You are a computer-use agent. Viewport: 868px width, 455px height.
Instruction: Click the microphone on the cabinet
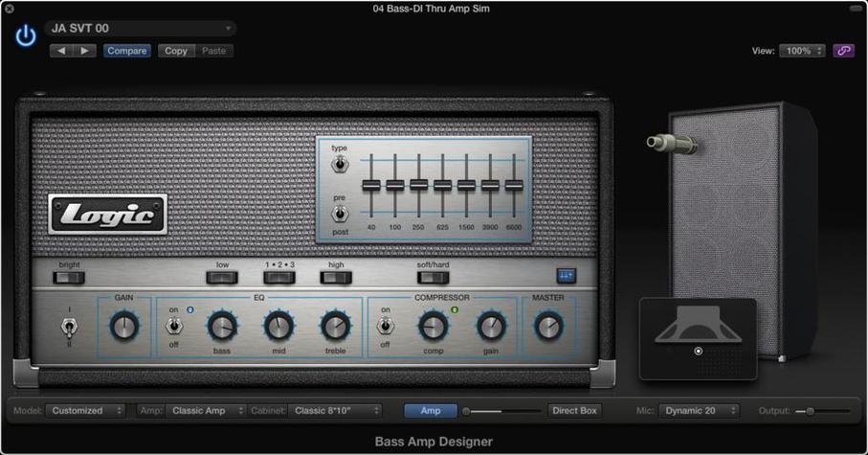coord(671,143)
